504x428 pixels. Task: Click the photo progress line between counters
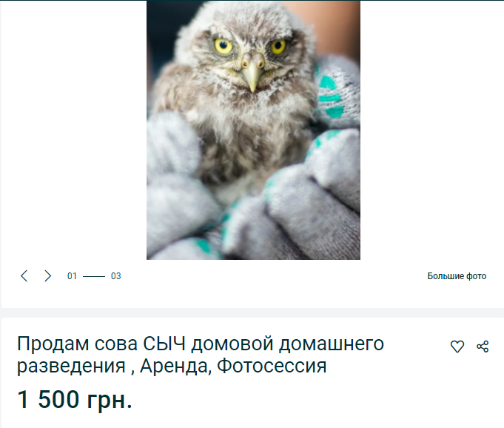[x=94, y=276]
